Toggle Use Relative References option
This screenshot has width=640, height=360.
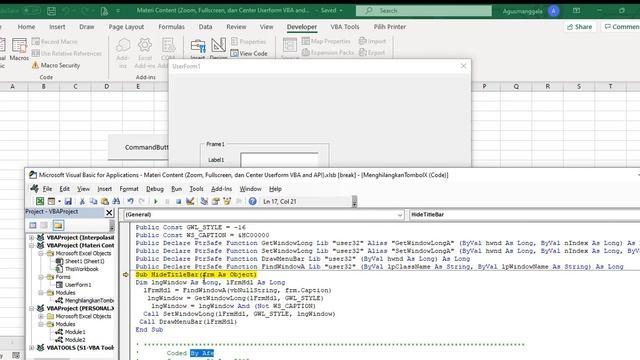click(67, 53)
